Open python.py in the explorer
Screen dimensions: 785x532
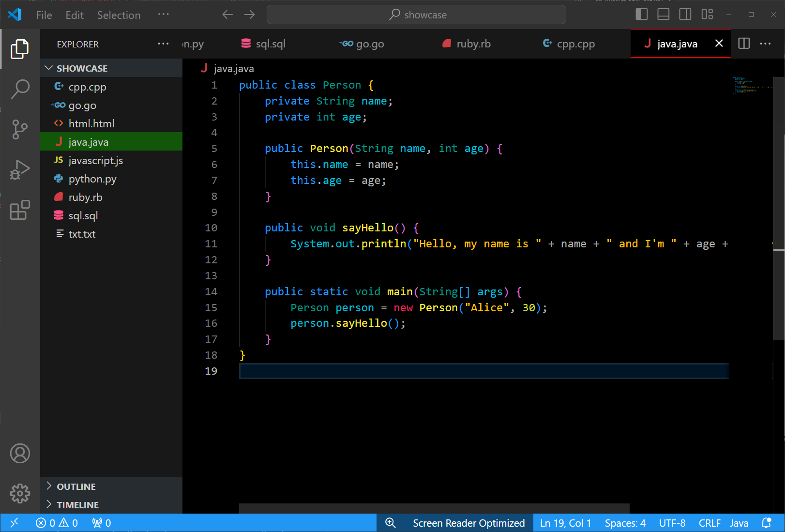111,179
